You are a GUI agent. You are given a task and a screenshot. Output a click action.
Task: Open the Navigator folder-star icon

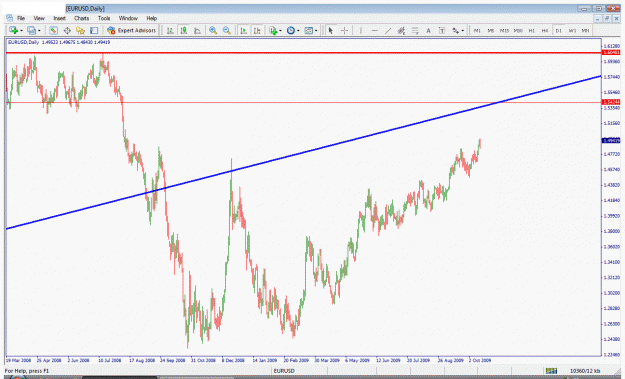(81, 30)
